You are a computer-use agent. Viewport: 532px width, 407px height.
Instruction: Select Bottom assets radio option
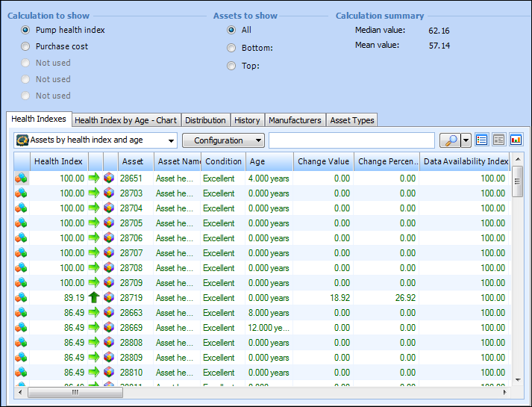[231, 48]
